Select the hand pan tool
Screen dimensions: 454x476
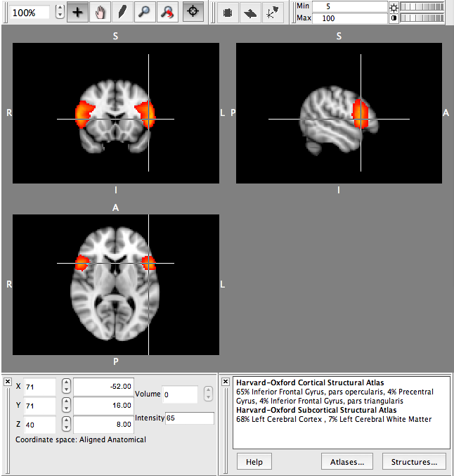(100, 13)
